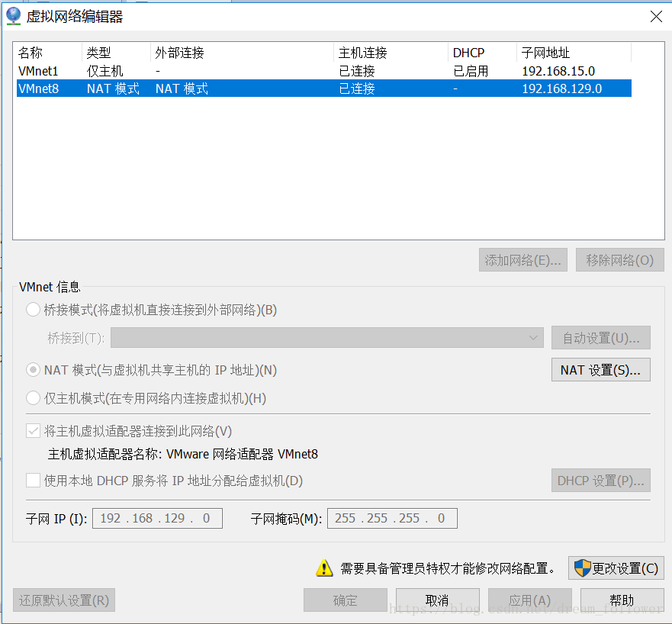Click subnet address 192.168.129.0

[x=562, y=88]
